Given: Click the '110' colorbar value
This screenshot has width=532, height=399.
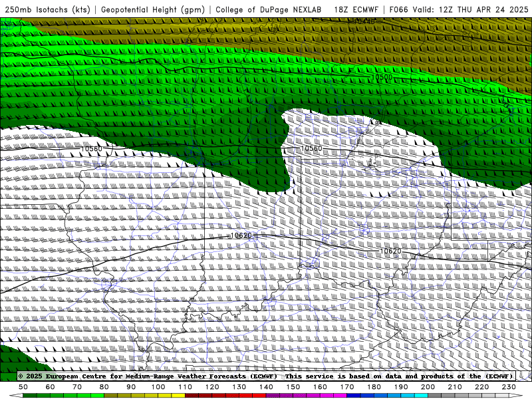Looking at the screenshot, I should [x=185, y=387].
